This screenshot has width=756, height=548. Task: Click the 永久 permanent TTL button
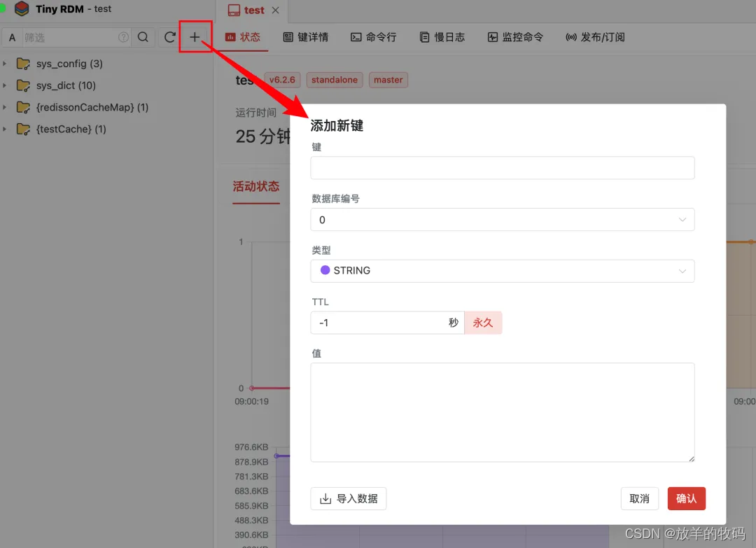tap(482, 323)
